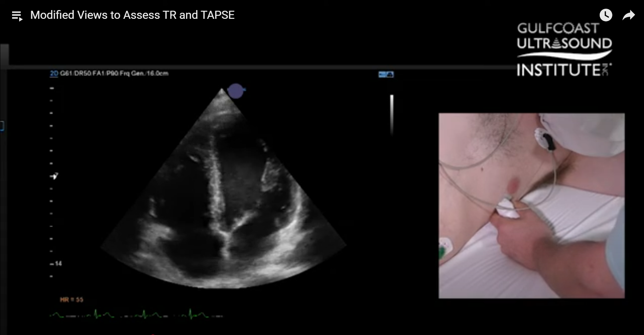Click the 14 cm depth scale marker
The image size is (644, 335).
[56, 264]
